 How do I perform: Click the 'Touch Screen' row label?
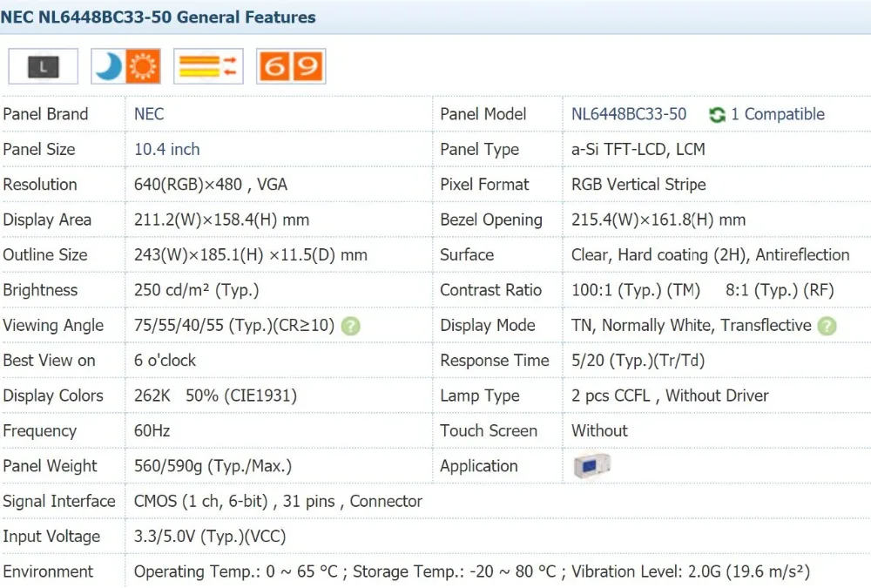tap(489, 430)
